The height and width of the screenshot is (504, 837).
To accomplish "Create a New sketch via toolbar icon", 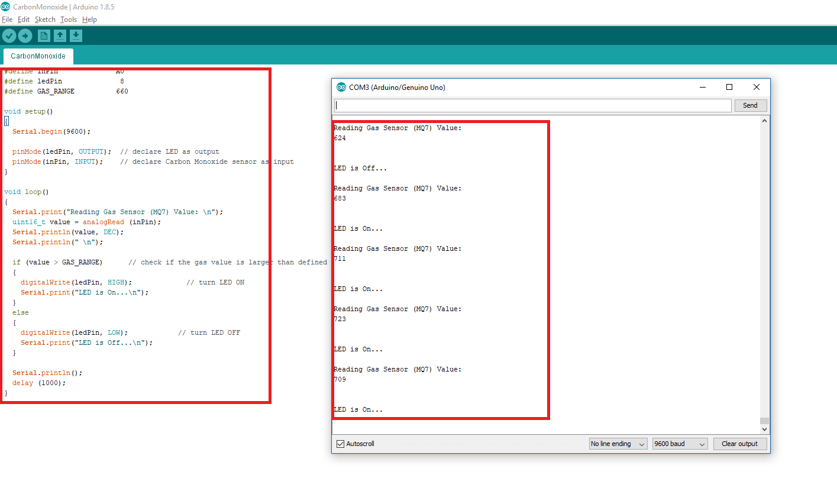I will coord(44,35).
